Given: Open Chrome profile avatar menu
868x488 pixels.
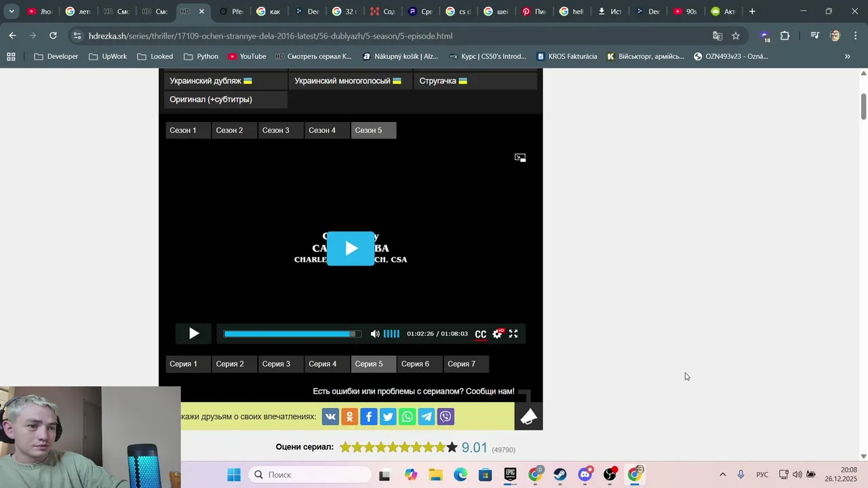Looking at the screenshot, I should click(x=835, y=36).
